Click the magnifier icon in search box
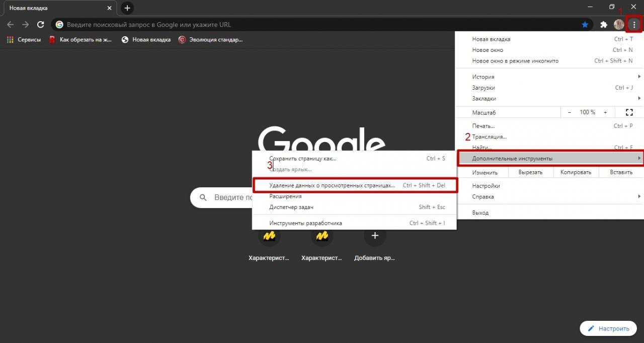The width and height of the screenshot is (644, 343). [203, 197]
